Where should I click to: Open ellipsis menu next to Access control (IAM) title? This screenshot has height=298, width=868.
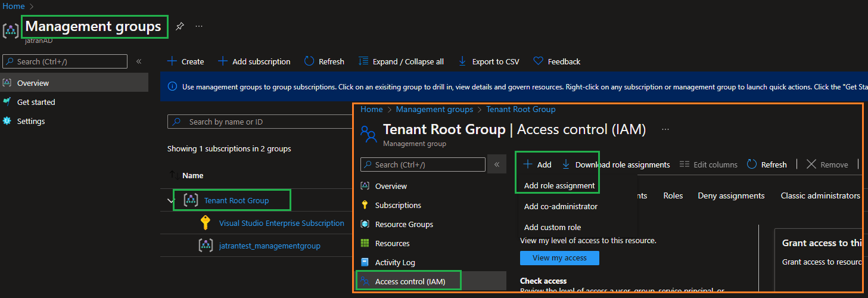pos(665,129)
